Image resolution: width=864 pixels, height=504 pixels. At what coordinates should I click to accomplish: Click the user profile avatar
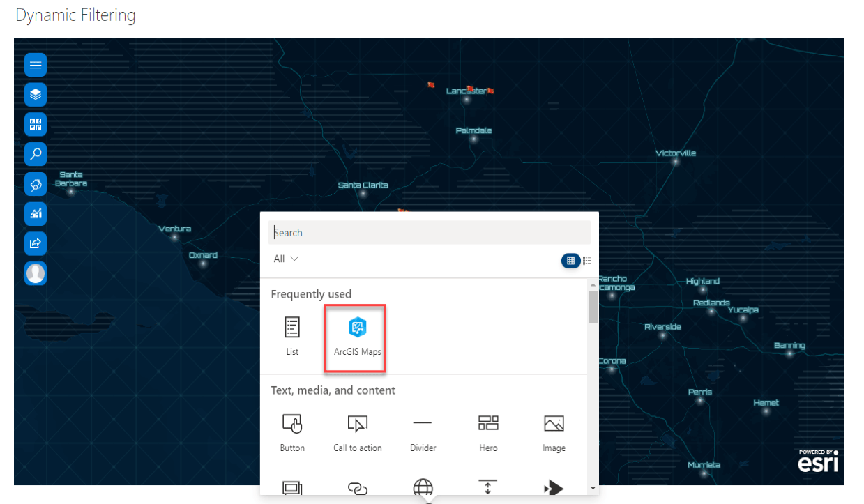[x=36, y=273]
